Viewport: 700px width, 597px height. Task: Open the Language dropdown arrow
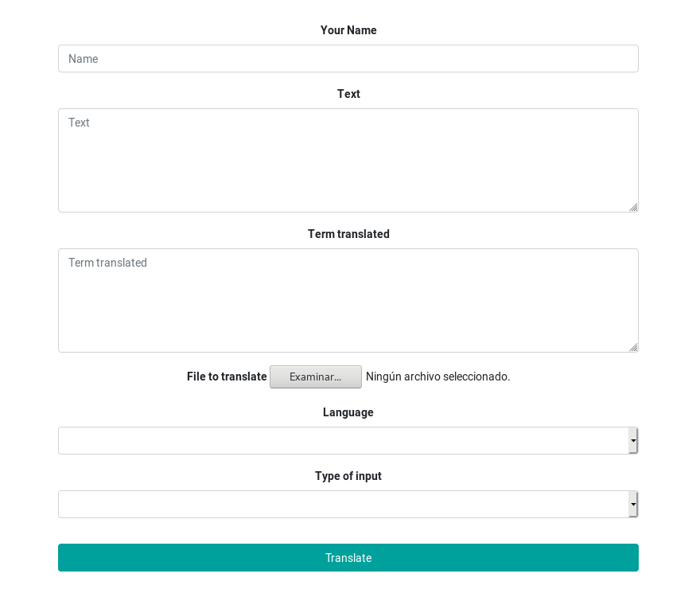(633, 440)
